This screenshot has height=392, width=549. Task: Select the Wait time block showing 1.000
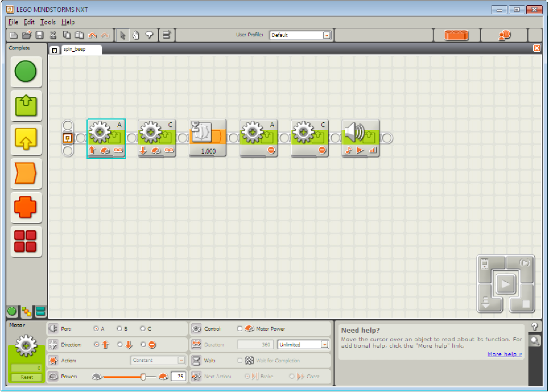click(x=208, y=138)
